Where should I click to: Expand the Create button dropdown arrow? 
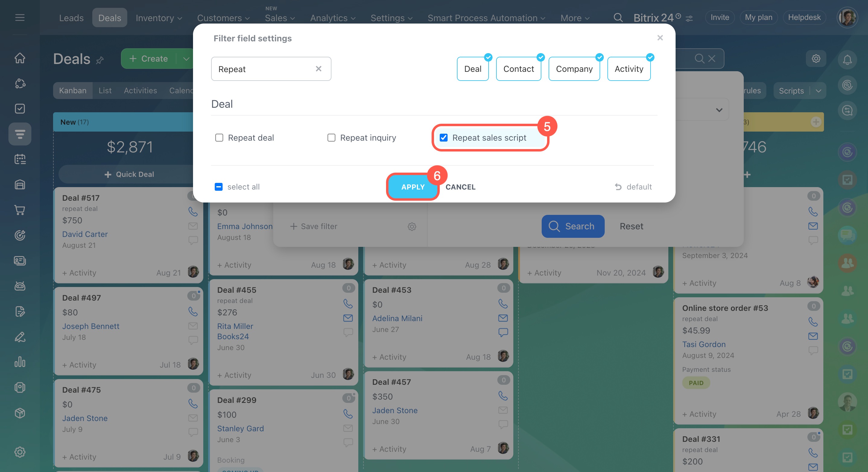tap(186, 59)
